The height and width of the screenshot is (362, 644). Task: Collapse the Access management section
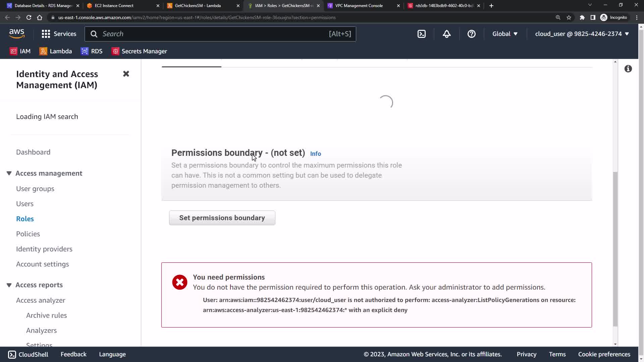[9, 173]
